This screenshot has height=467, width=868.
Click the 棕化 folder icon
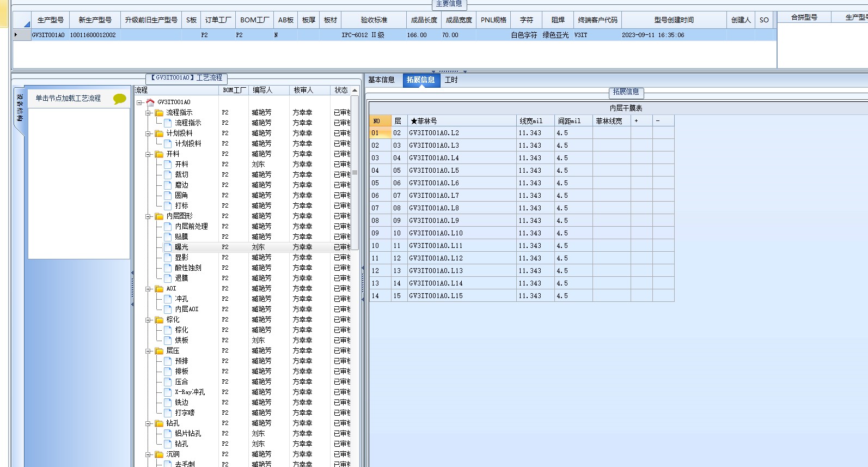click(160, 320)
